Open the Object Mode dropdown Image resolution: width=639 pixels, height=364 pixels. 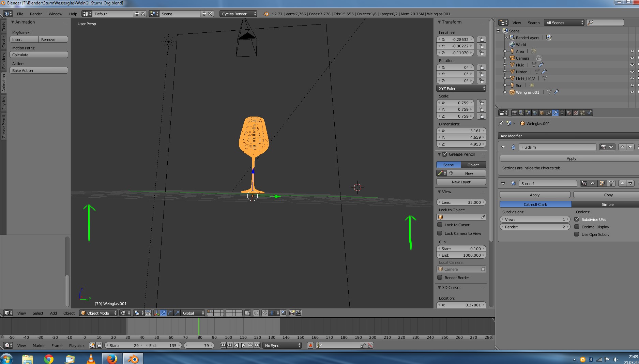pyautogui.click(x=98, y=313)
